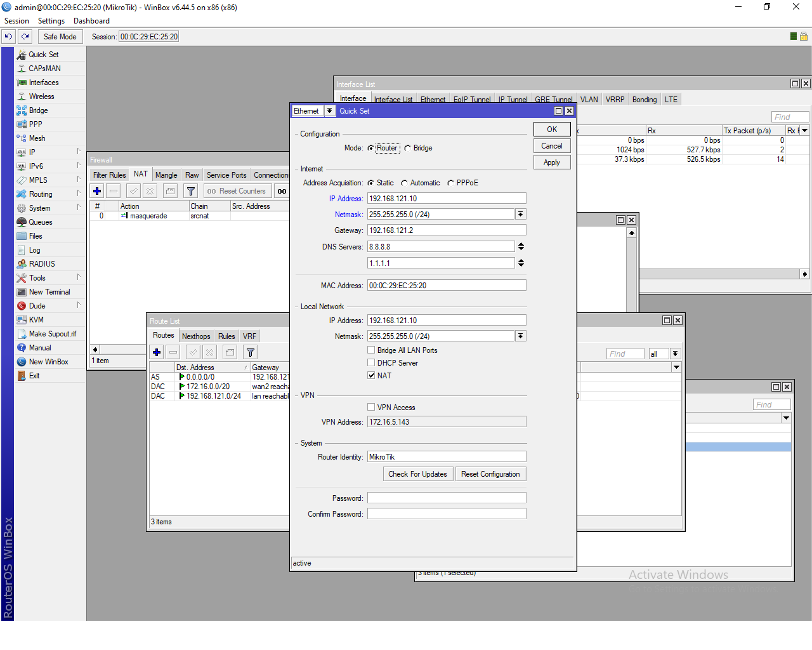The image size is (812, 650).
Task: Click Check For Updates button
Action: 417,474
